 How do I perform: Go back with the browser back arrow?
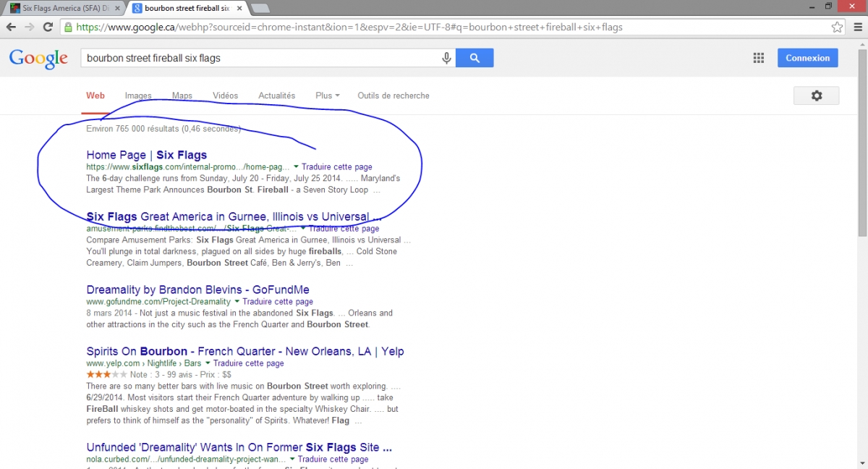tap(11, 27)
